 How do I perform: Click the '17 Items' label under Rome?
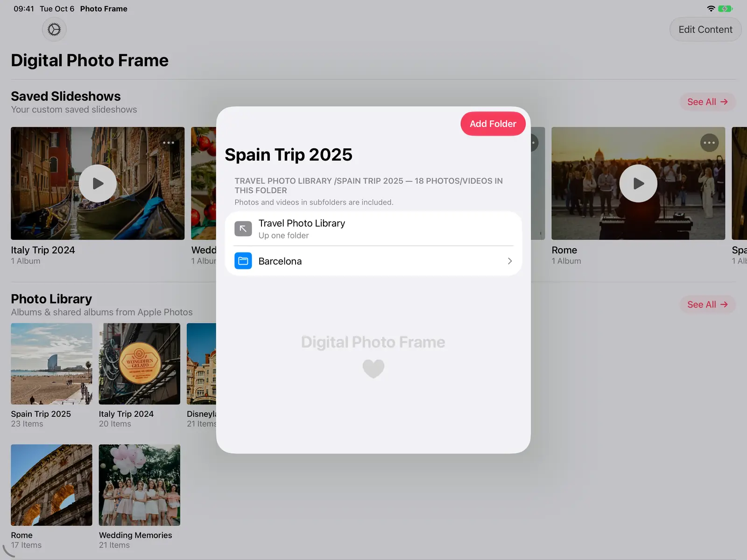26,545
